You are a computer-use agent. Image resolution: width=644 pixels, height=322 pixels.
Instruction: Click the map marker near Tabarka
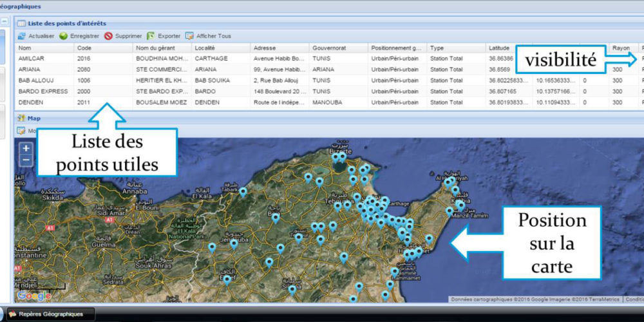243,191
